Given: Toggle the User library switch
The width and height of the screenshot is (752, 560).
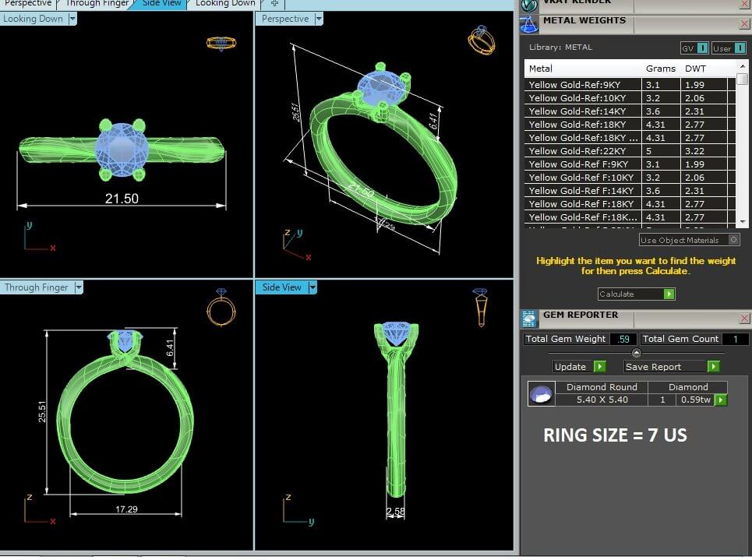Looking at the screenshot, I should [x=740, y=48].
